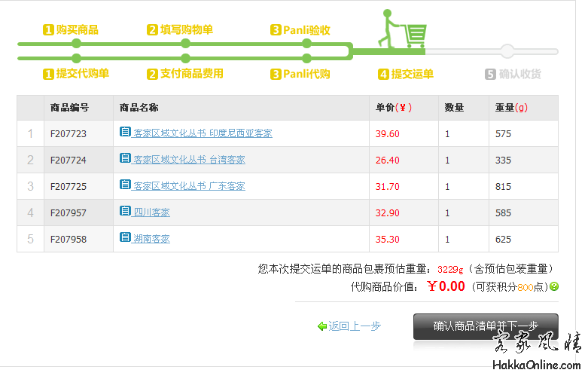Select step 1 提交代购单
Image resolution: width=588 pixels, height=376 pixels.
76,74
